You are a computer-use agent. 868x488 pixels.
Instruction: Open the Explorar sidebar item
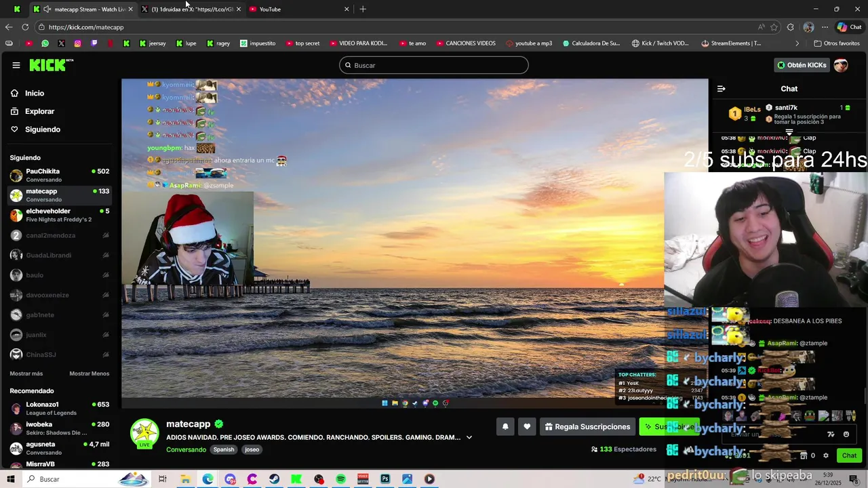[39, 111]
